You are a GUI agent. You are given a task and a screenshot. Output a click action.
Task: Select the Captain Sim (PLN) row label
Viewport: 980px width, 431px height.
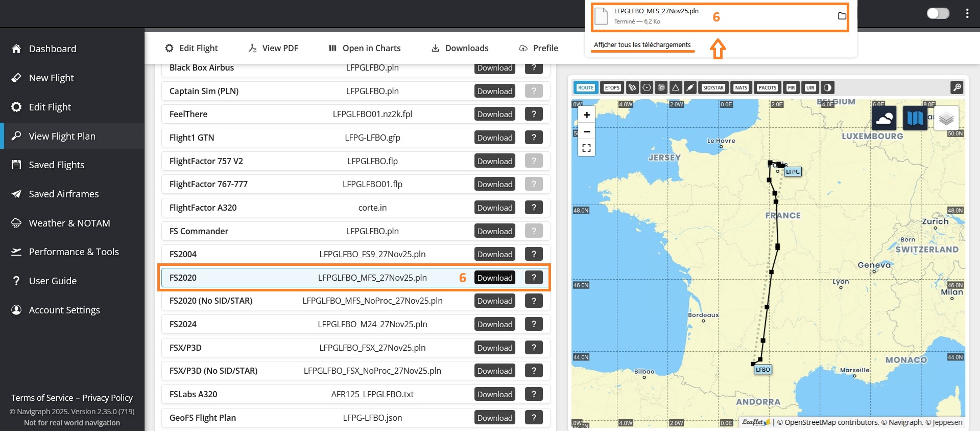click(204, 91)
